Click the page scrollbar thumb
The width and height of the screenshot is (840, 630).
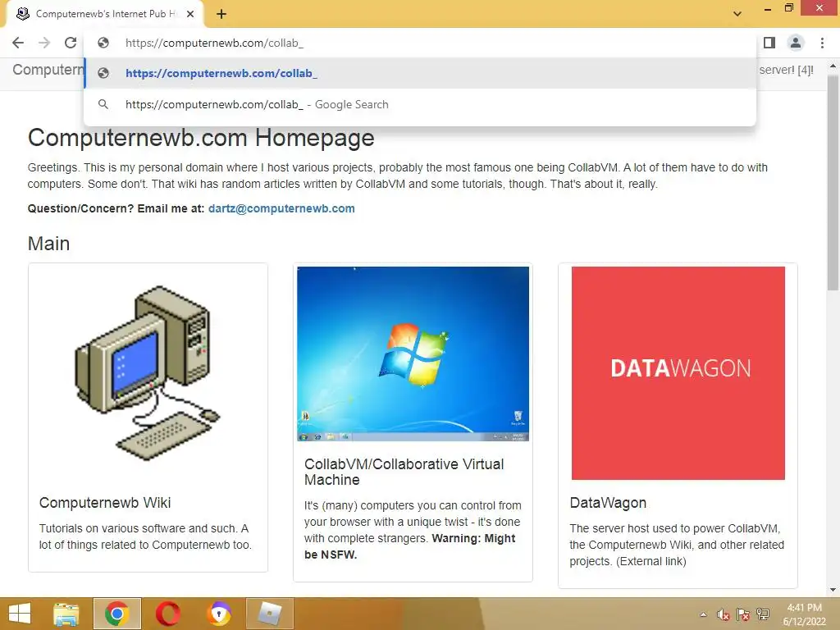point(833,182)
